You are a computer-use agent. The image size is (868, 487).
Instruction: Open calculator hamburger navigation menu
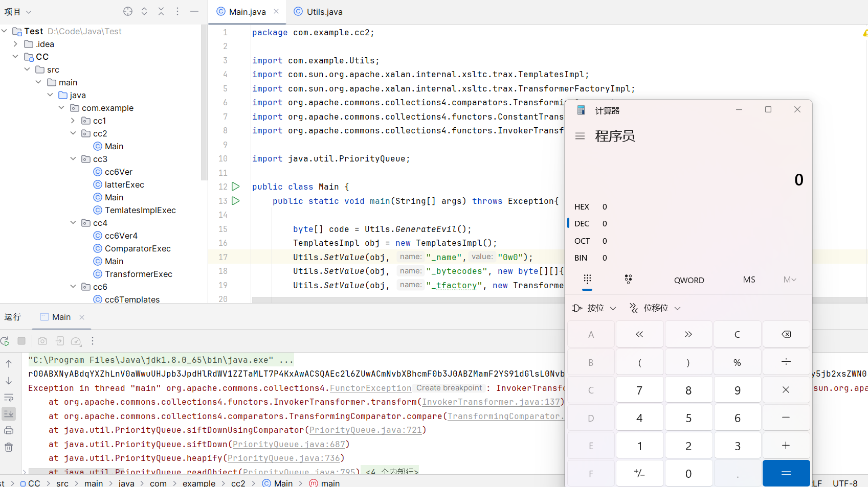(580, 136)
